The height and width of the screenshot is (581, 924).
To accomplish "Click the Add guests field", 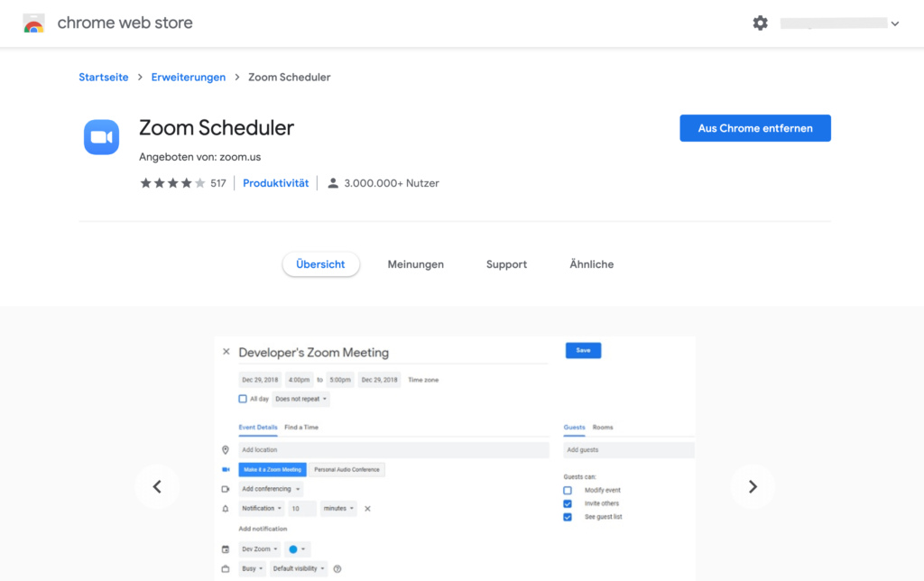I will pyautogui.click(x=629, y=450).
